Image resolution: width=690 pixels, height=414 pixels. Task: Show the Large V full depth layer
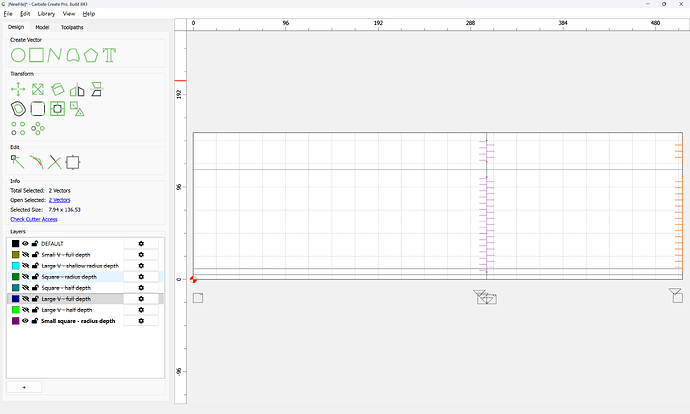pos(26,298)
